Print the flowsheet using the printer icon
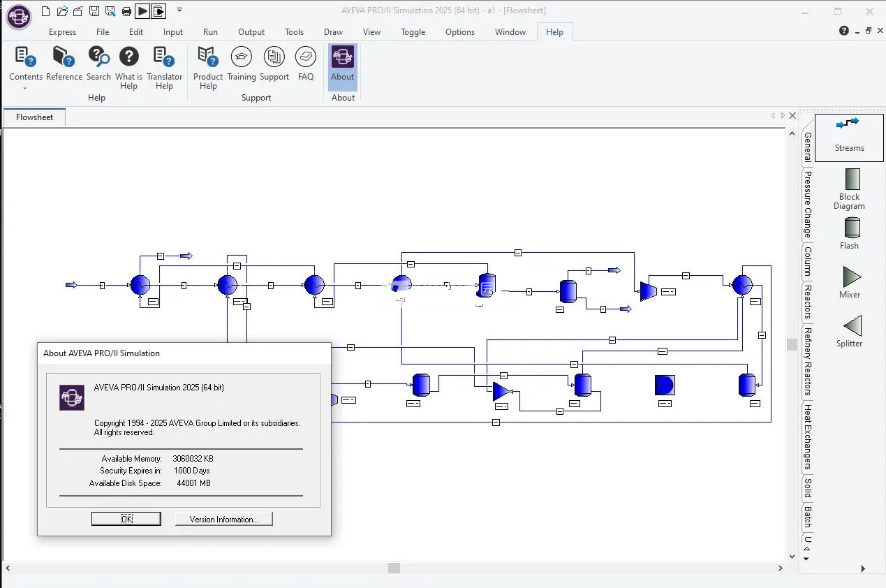Image resolution: width=886 pixels, height=588 pixels. (x=126, y=11)
